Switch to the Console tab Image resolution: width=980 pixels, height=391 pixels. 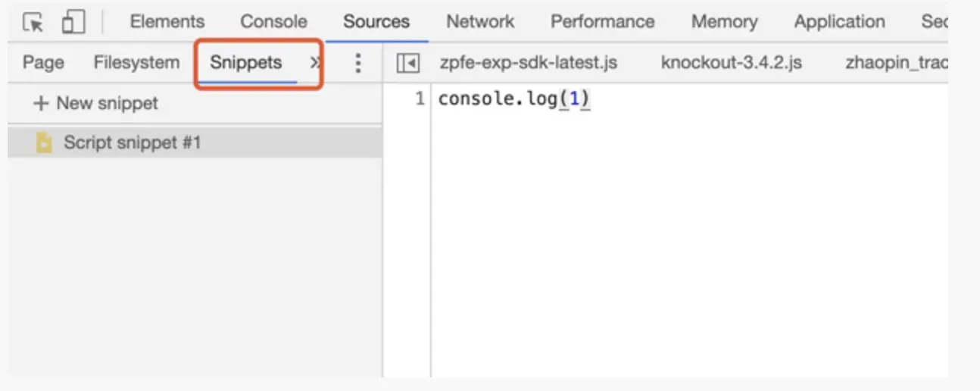(x=273, y=22)
